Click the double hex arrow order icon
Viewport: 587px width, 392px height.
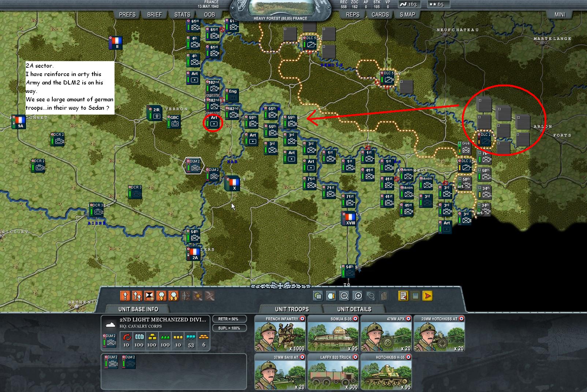pos(173,296)
